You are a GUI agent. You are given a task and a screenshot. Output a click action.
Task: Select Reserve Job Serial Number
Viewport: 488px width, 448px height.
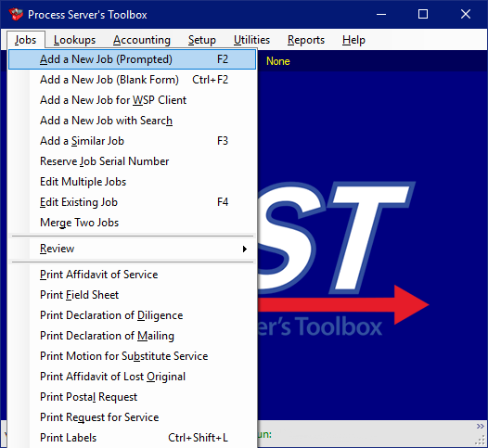[133, 161]
